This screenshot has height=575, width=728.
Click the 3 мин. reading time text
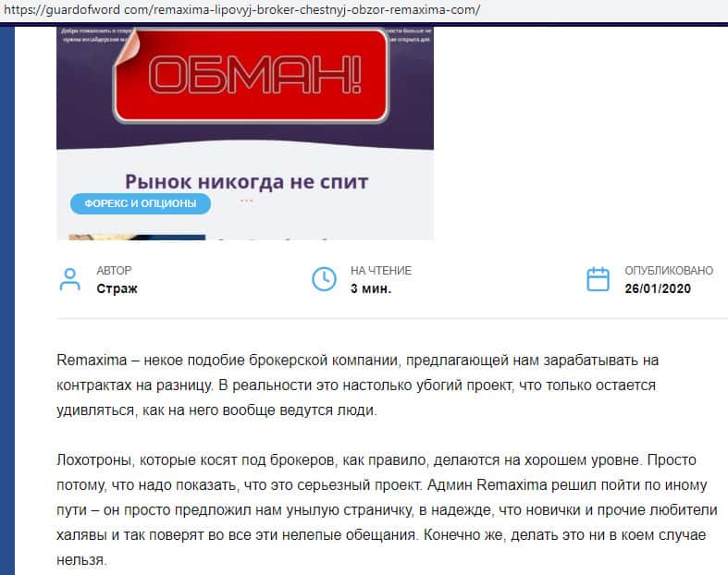[371, 288]
